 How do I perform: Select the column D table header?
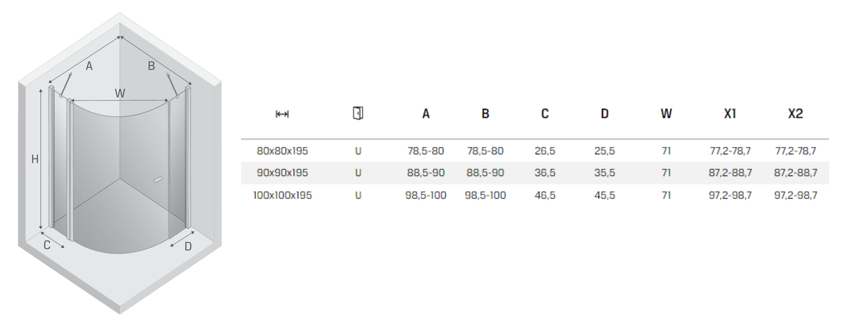coord(604,114)
